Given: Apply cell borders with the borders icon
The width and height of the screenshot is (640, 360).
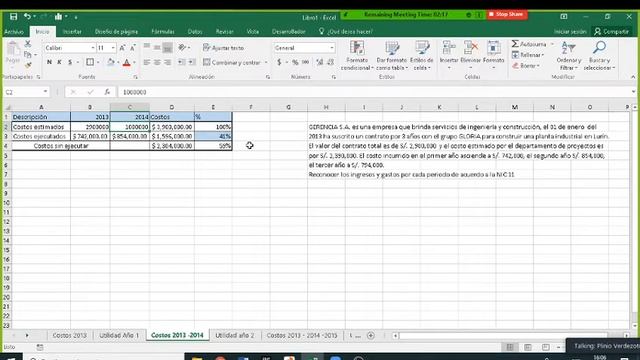Looking at the screenshot, I should pyautogui.click(x=90, y=62).
